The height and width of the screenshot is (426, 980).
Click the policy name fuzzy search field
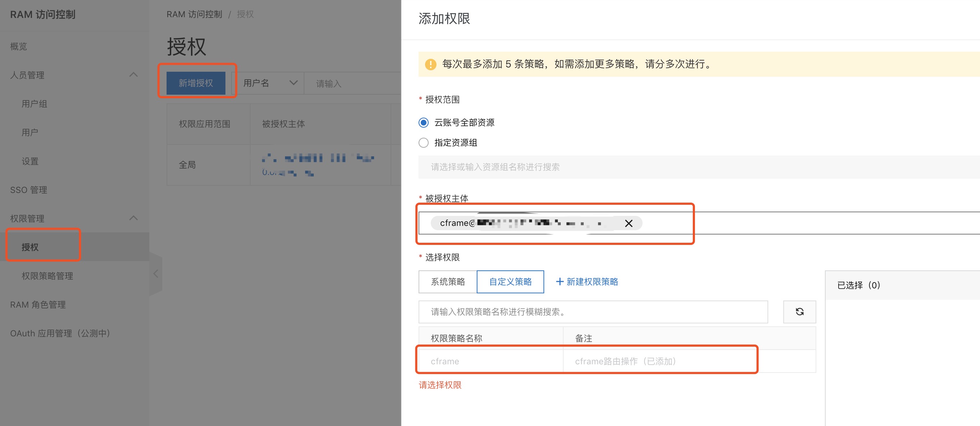(593, 312)
